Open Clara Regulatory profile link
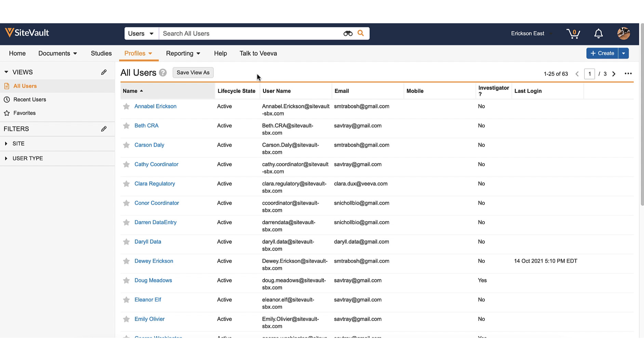This screenshot has width=644, height=361. pos(155,184)
